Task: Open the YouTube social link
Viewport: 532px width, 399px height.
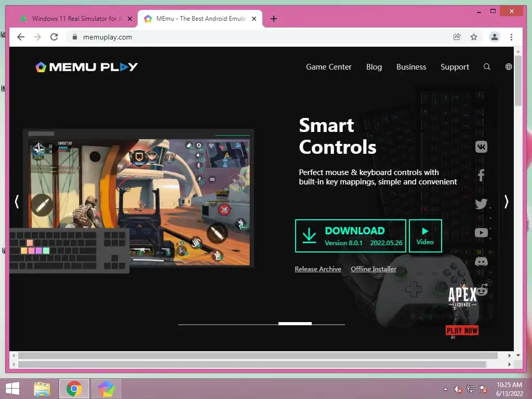Action: tap(481, 233)
